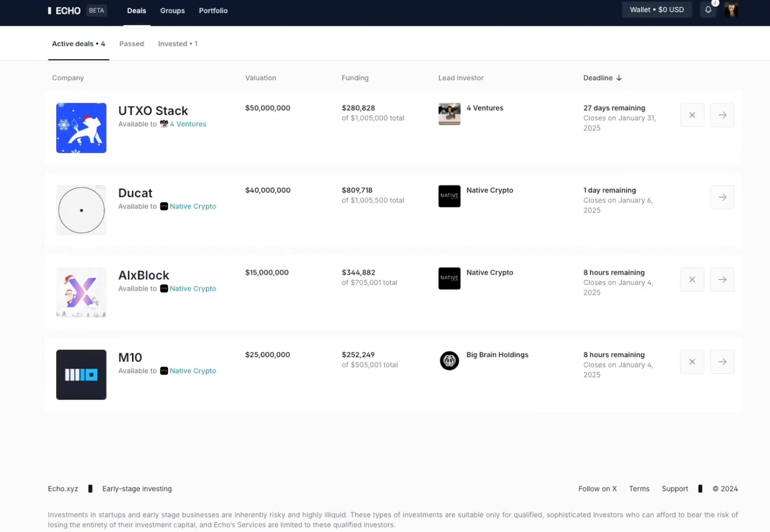Toggle Deadline column sort arrow
This screenshot has height=532, width=770.
coord(619,78)
